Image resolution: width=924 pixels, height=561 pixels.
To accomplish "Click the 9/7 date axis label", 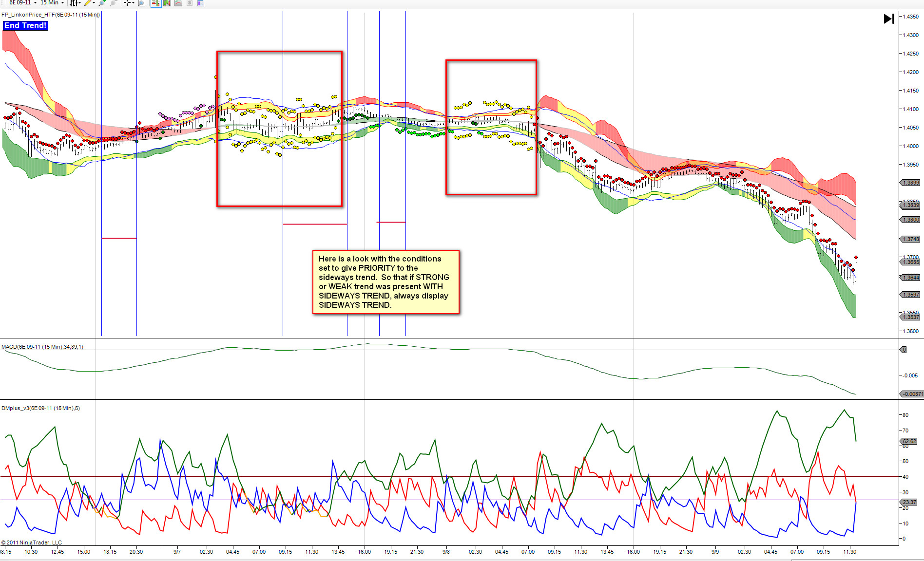I will pyautogui.click(x=177, y=552).
